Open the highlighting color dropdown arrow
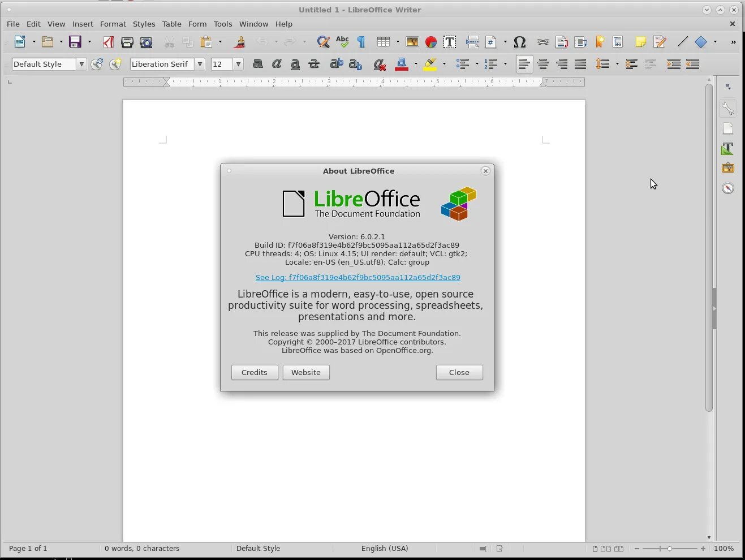The image size is (745, 560). pyautogui.click(x=444, y=64)
